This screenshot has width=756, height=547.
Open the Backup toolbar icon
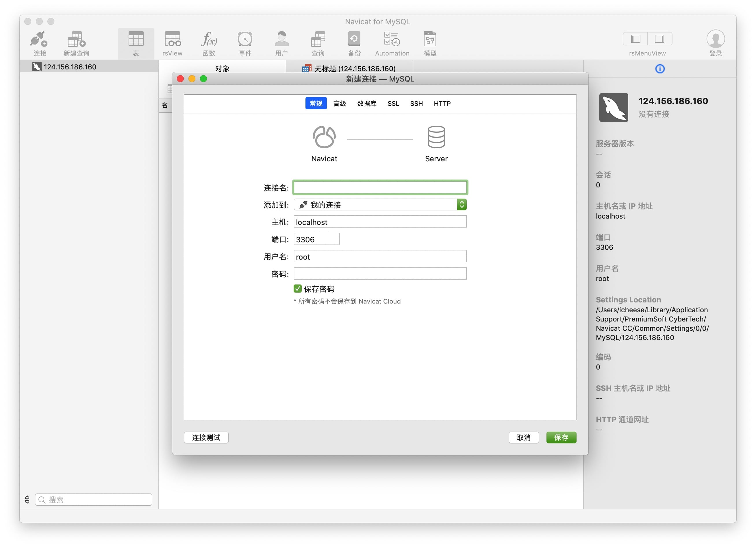[x=354, y=40]
